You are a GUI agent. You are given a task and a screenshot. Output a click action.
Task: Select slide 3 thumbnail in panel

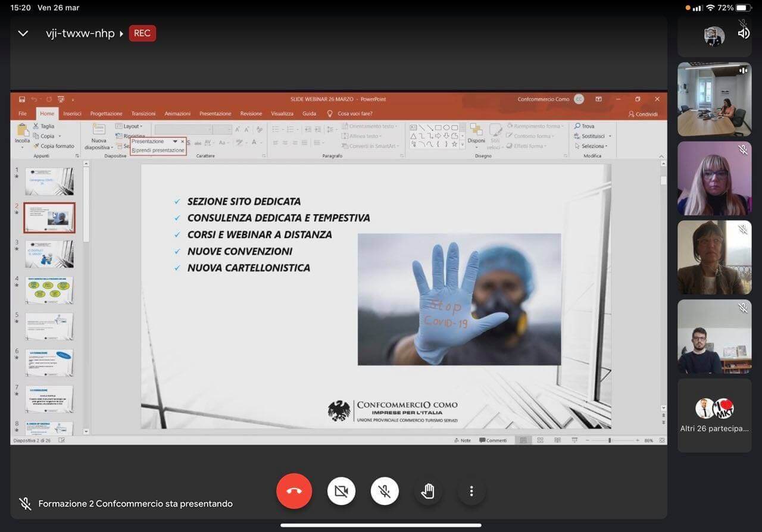[49, 254]
